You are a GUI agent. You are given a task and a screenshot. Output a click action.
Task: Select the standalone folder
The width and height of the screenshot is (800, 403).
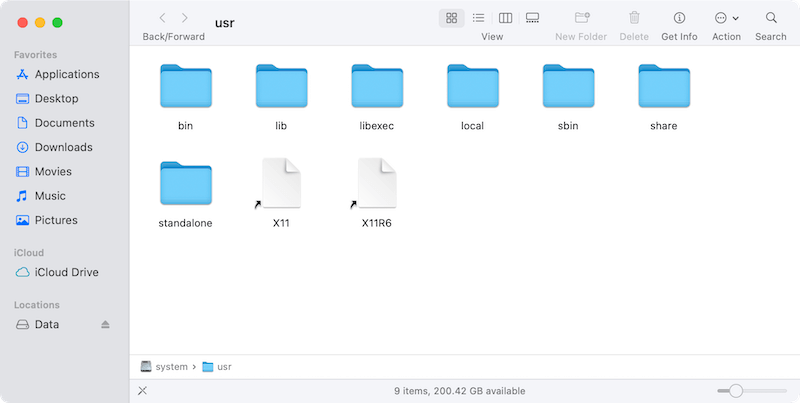click(186, 183)
